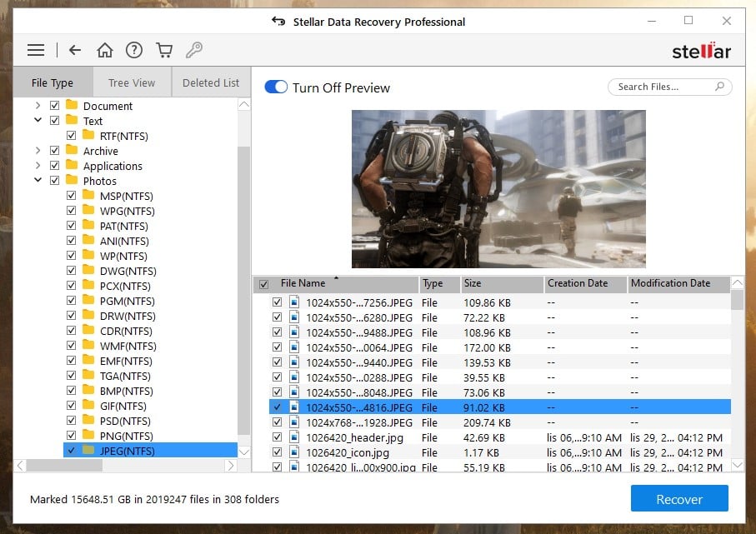
Task: Switch to File Type tab
Action: 53,82
